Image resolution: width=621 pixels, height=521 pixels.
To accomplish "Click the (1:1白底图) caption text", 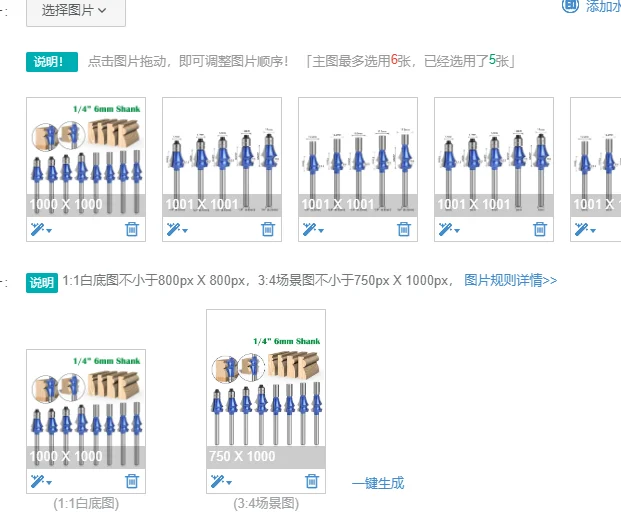I will coord(86,504).
